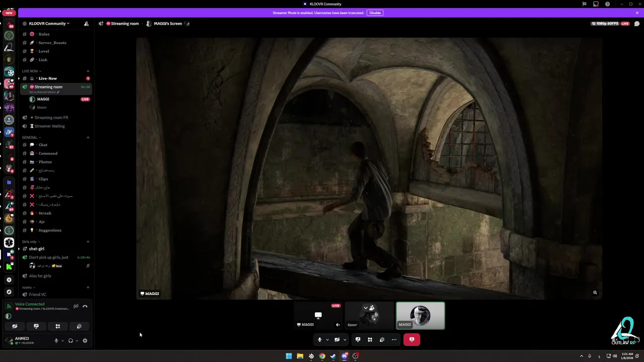Open the Rules channel
Viewport: 644px width, 362px height.
coord(56,34)
